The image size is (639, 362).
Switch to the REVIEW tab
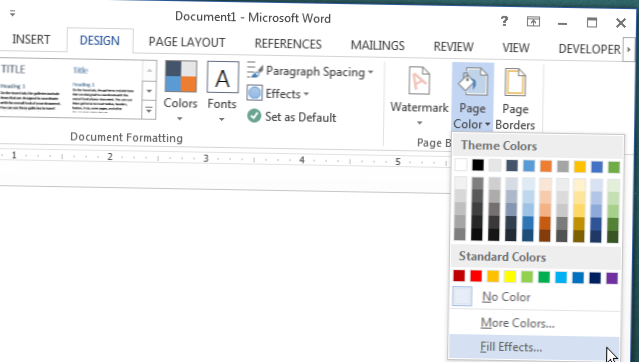pyautogui.click(x=453, y=47)
